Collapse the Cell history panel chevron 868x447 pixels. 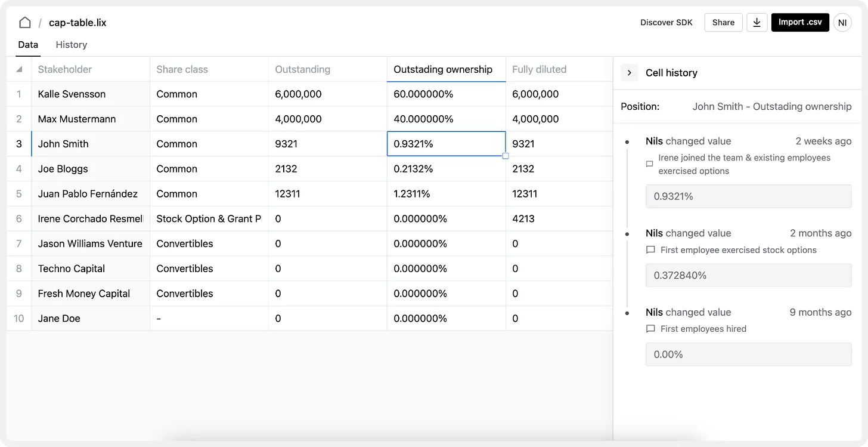[x=630, y=73]
